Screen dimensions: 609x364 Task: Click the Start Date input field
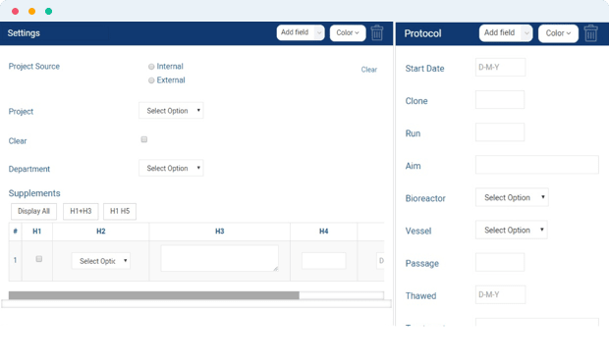500,67
